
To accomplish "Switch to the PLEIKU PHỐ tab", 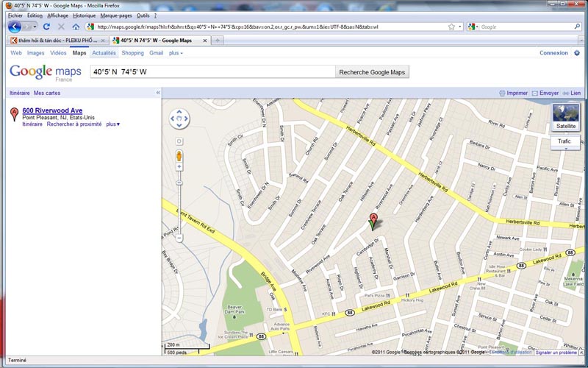I will (57, 40).
